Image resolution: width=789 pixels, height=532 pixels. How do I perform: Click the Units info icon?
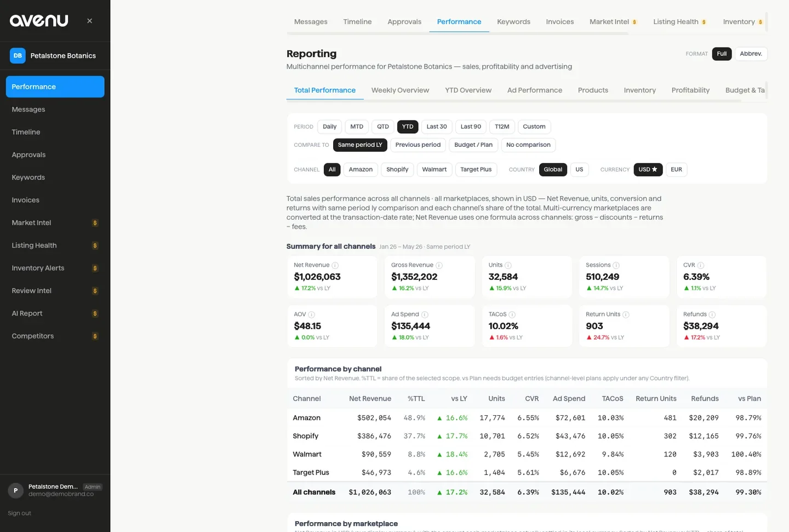[508, 265]
